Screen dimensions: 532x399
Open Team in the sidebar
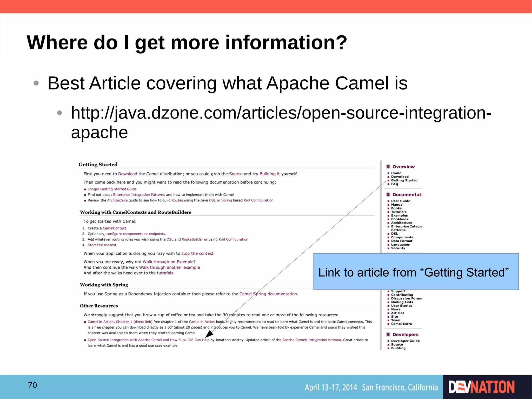[x=396, y=320]
